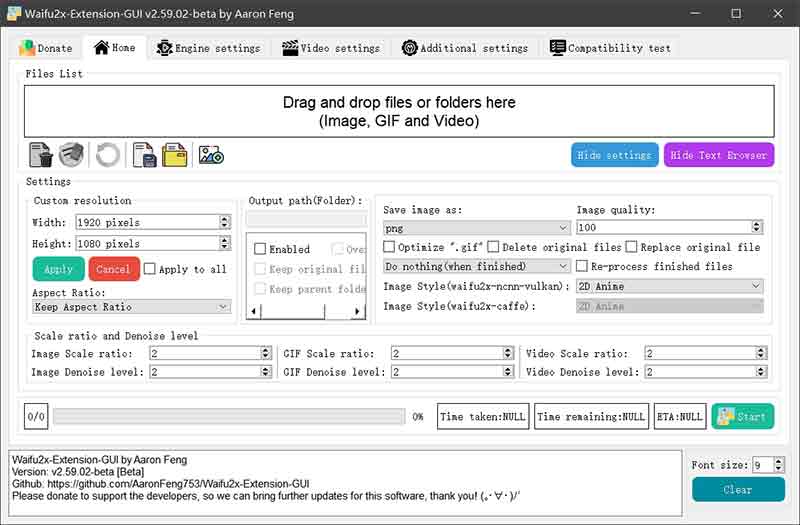Image resolution: width=800 pixels, height=525 pixels.
Task: Click the disabled Image Style waifu2x-caffe dropdown
Action: click(669, 306)
